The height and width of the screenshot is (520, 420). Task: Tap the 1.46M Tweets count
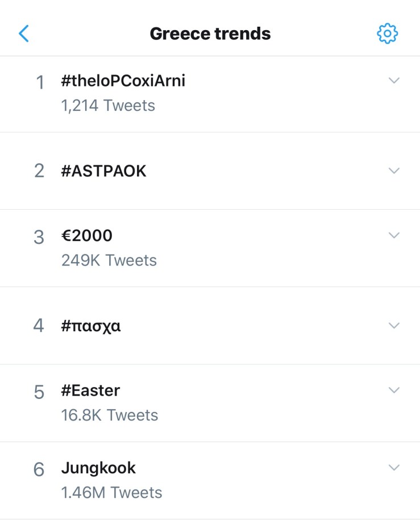click(112, 493)
